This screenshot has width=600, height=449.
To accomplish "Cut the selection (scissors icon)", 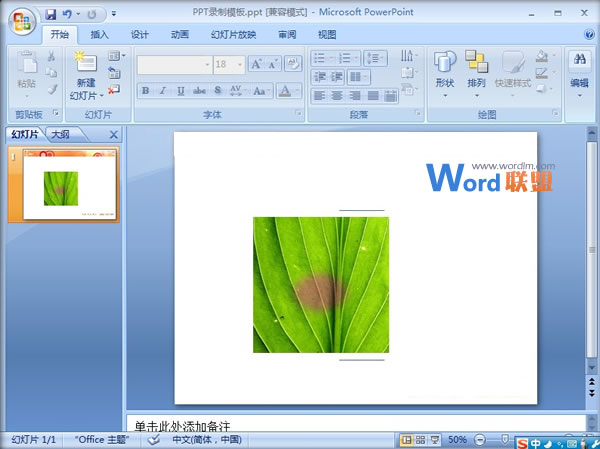I will (51, 56).
